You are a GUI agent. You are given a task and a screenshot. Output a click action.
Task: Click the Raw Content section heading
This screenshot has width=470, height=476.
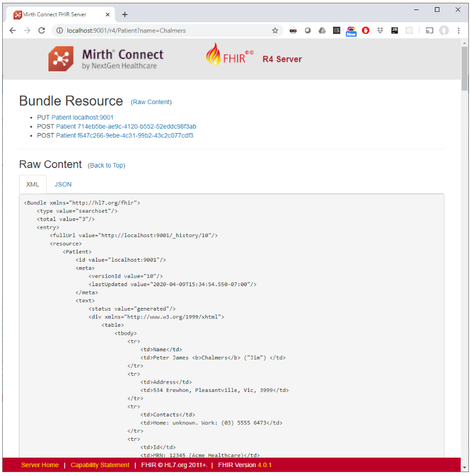(51, 164)
